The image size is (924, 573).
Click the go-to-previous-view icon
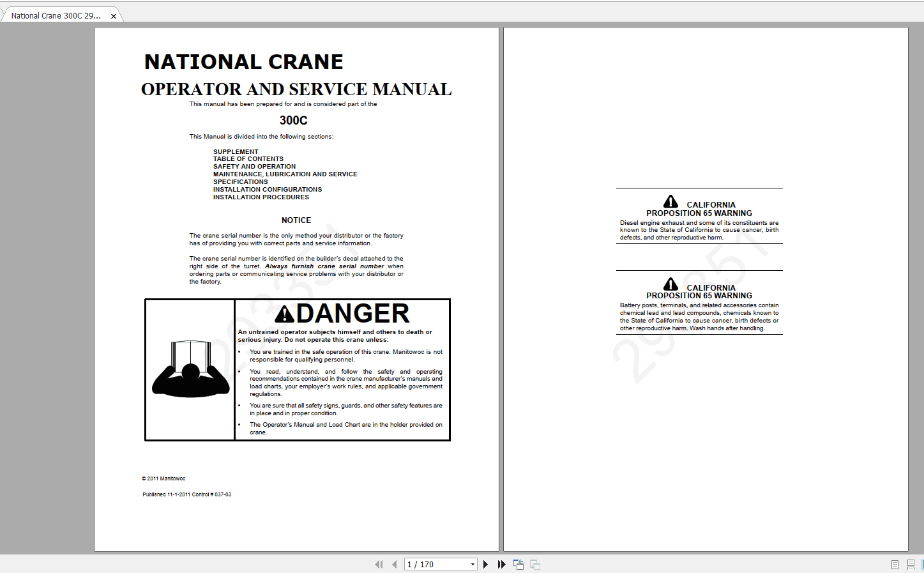[519, 564]
